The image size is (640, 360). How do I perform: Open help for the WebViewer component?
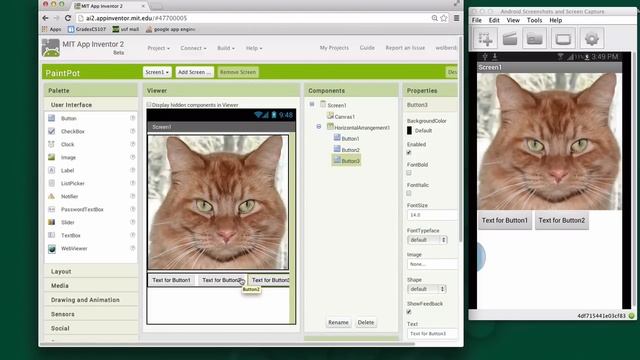tap(133, 248)
